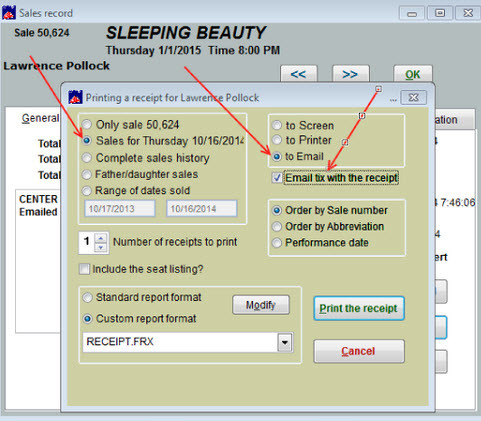Enable Include the seat listing checkbox
The image size is (481, 421).
click(x=84, y=269)
